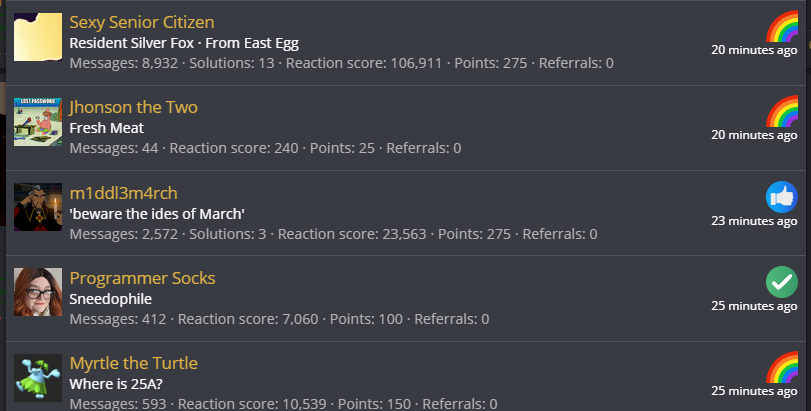This screenshot has width=811, height=411.
Task: Open the Myrtle the Turtle username link
Action: (133, 363)
